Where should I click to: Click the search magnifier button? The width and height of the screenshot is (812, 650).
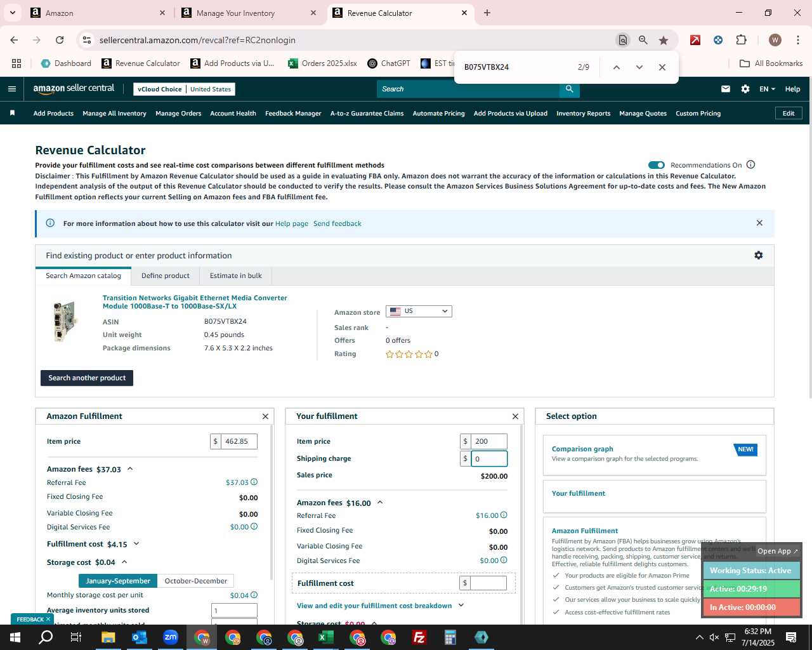click(x=569, y=89)
